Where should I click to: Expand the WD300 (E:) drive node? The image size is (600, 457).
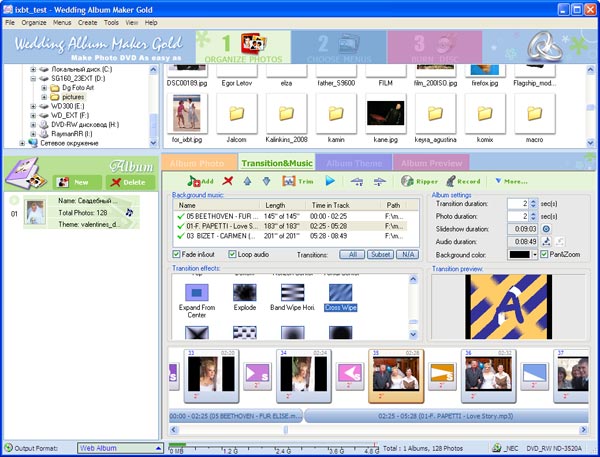coord(33,106)
